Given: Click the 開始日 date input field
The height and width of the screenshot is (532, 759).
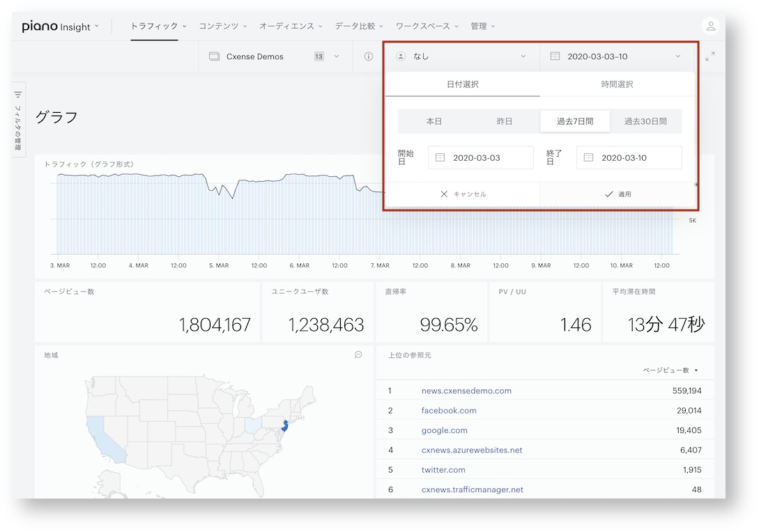Looking at the screenshot, I should [481, 157].
